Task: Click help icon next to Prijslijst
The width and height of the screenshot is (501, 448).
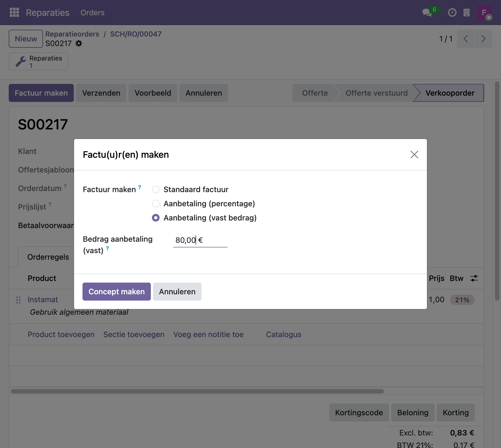Action: [50, 205]
